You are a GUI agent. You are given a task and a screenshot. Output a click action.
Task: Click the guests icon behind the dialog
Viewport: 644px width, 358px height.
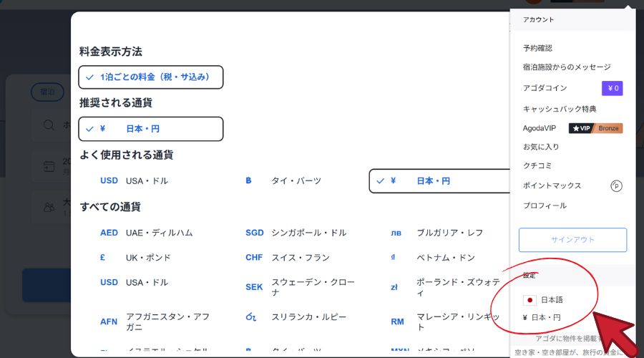pos(49,207)
